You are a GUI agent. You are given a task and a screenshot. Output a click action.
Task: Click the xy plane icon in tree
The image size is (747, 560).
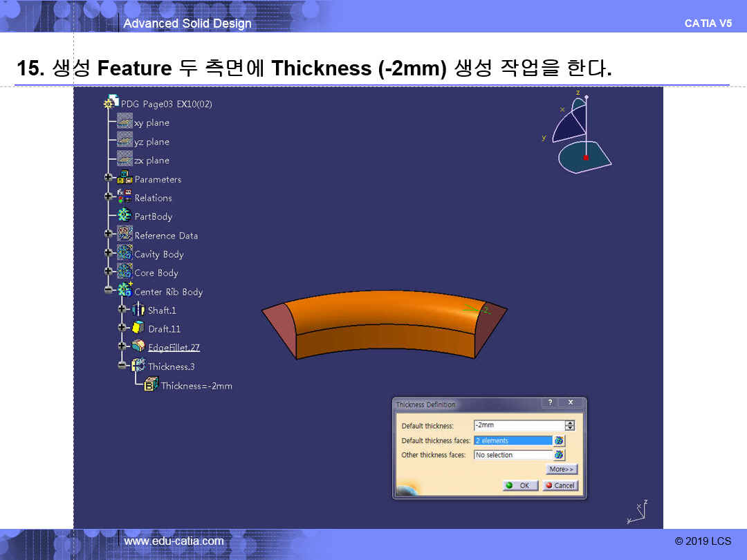124,122
